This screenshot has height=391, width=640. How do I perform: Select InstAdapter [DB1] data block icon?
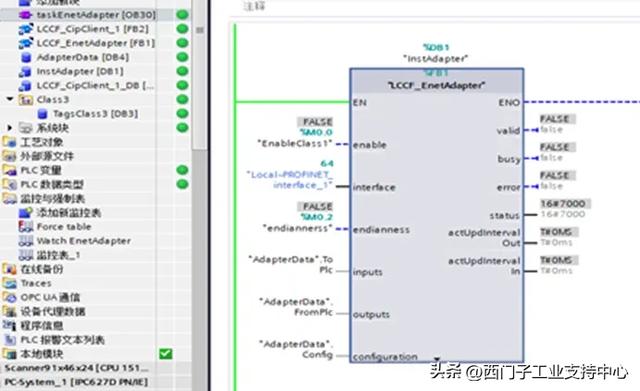(25, 71)
